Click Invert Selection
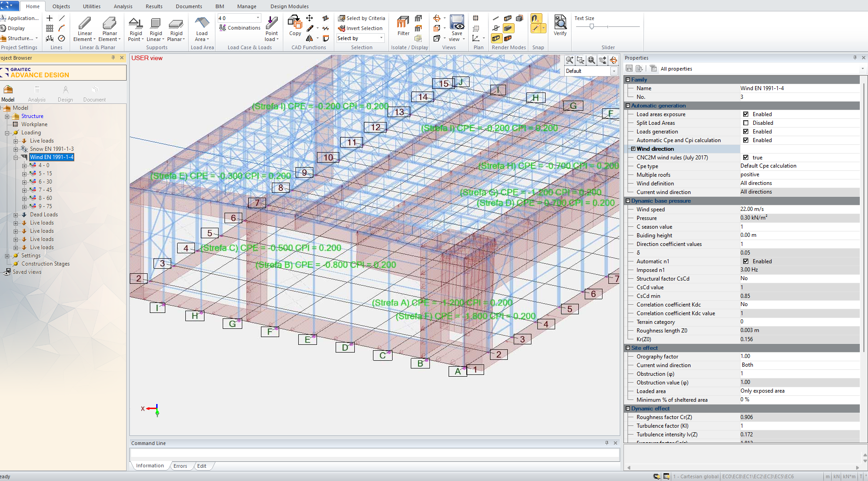 360,28
